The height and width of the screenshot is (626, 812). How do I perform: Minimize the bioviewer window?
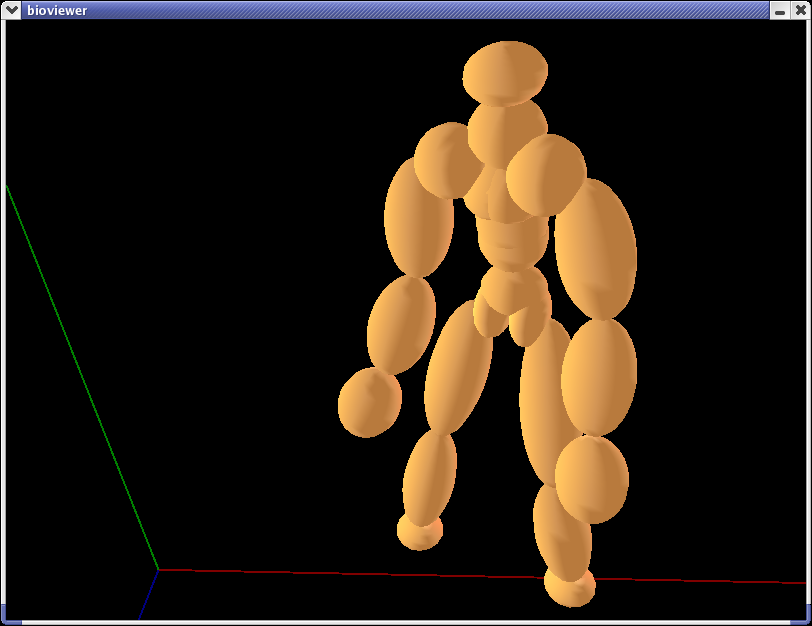tap(780, 10)
